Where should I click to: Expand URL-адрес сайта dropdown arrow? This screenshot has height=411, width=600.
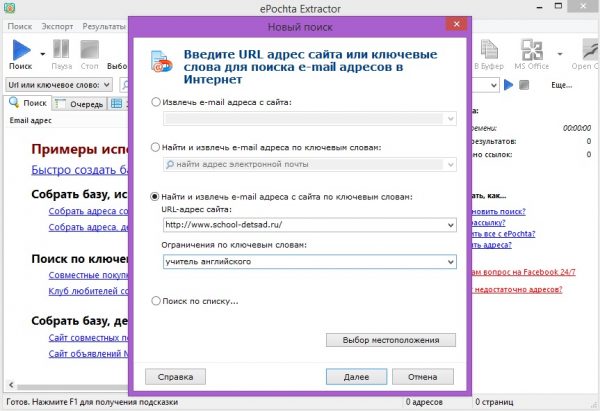coord(450,225)
